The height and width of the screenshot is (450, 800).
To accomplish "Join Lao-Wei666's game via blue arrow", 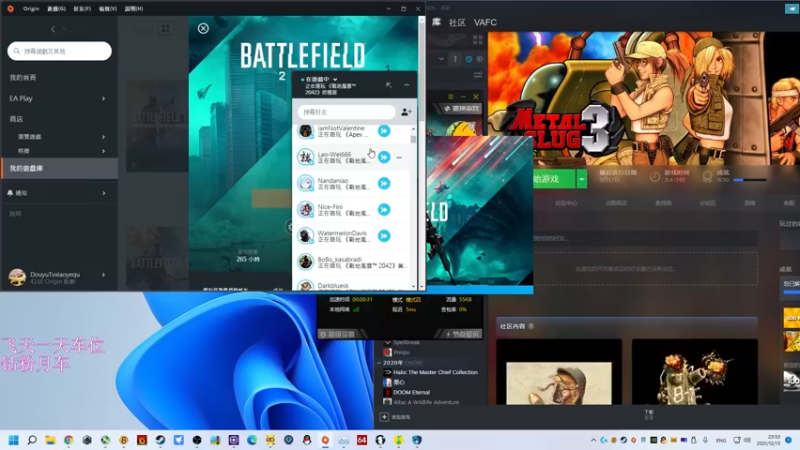I will tap(384, 157).
